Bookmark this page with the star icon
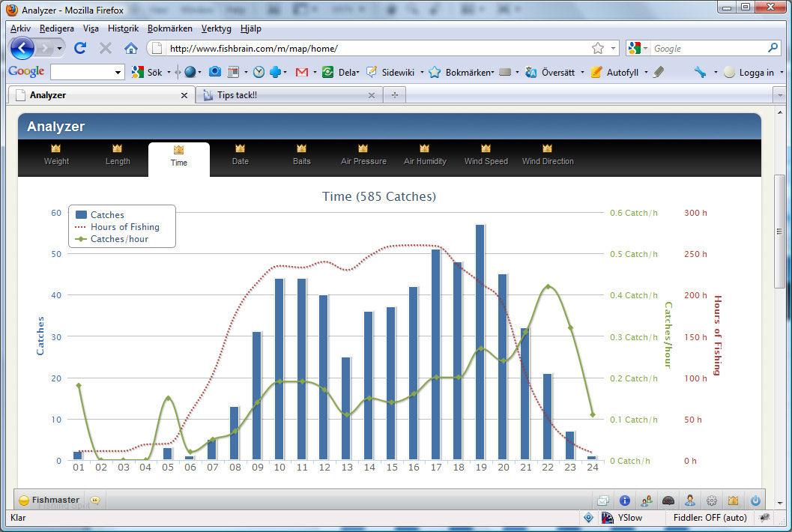Viewport: 792px width, 532px height. (x=597, y=49)
